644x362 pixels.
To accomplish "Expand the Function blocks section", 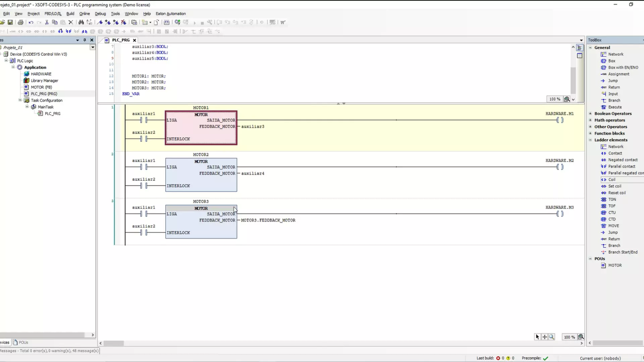I will click(x=590, y=133).
